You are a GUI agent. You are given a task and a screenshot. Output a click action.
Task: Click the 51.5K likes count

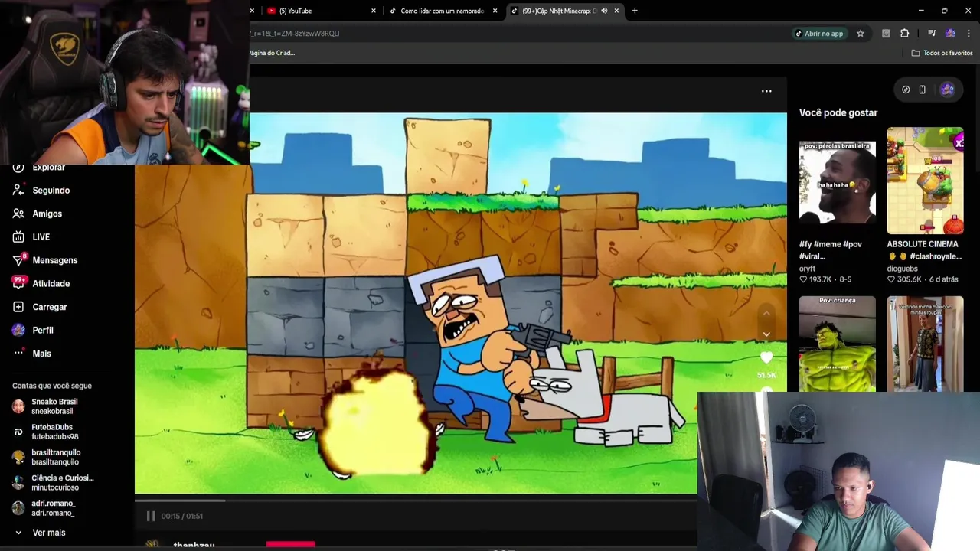pyautogui.click(x=766, y=375)
